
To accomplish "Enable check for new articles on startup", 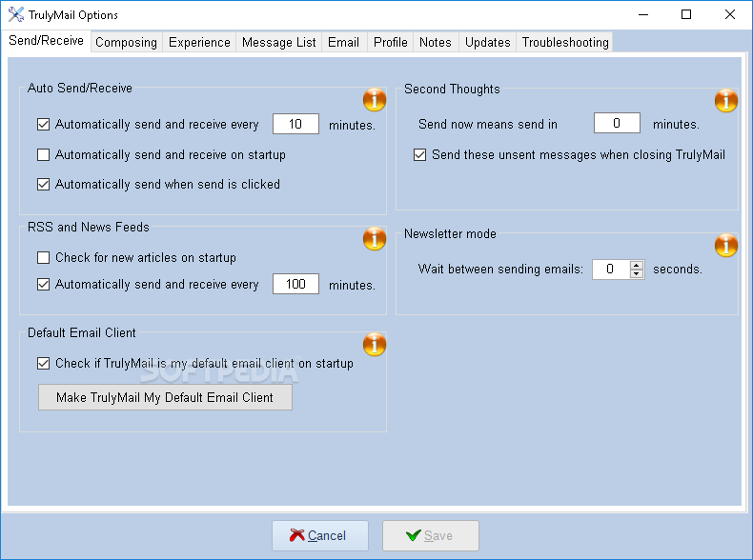I will tap(43, 258).
